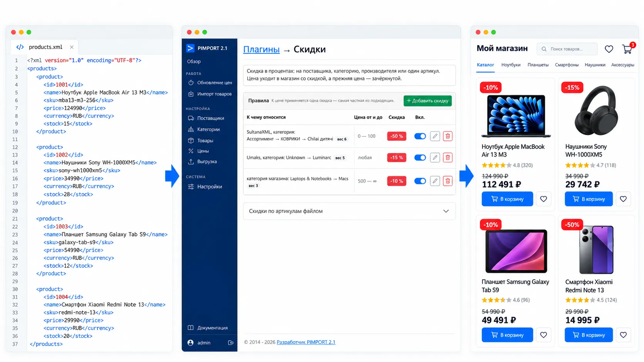Add Xiaomi Redmi Note 13 to cart
The width and height of the screenshot is (644, 362).
pos(589,335)
